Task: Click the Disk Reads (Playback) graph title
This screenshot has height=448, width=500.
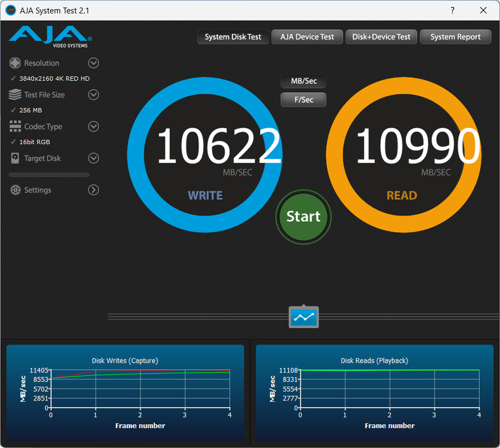Action: 374,361
